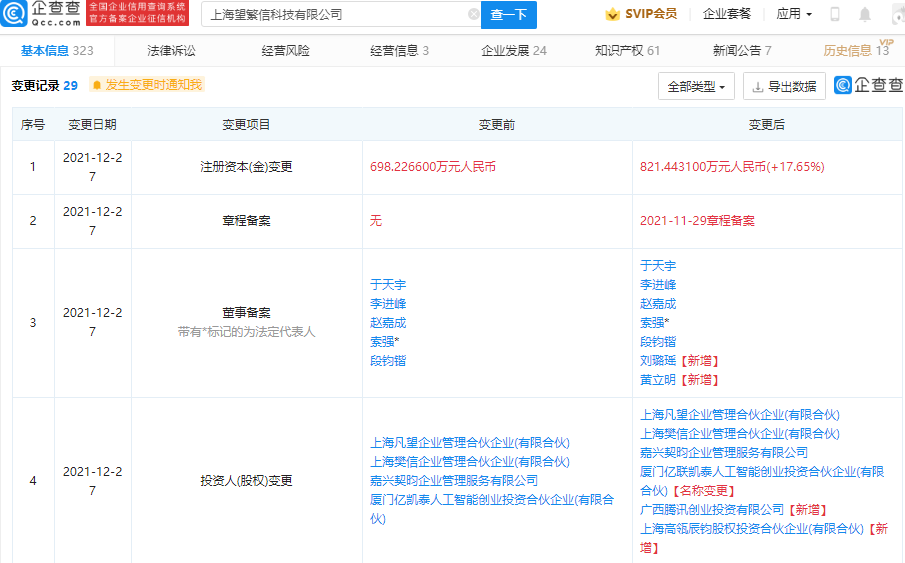Click 发生变更时通知我 notification link

point(153,85)
